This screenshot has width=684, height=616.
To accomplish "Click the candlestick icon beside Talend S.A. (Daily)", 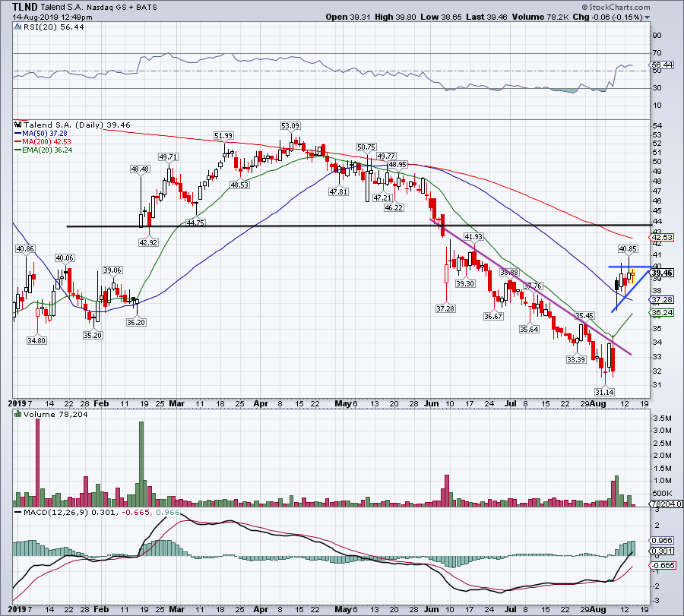I will 18,125.
